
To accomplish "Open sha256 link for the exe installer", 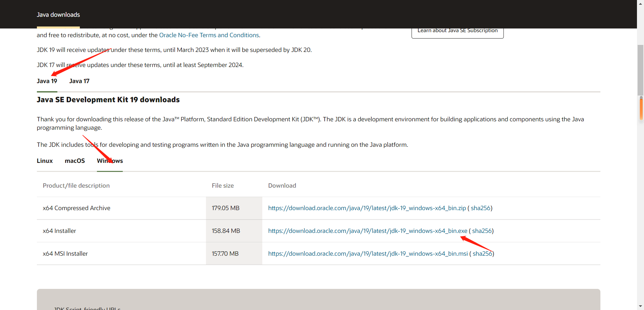I will click(482, 231).
